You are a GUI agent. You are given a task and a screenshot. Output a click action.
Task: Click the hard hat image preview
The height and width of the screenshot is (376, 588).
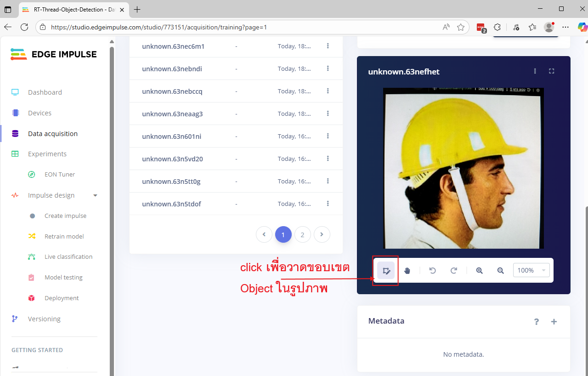(463, 168)
